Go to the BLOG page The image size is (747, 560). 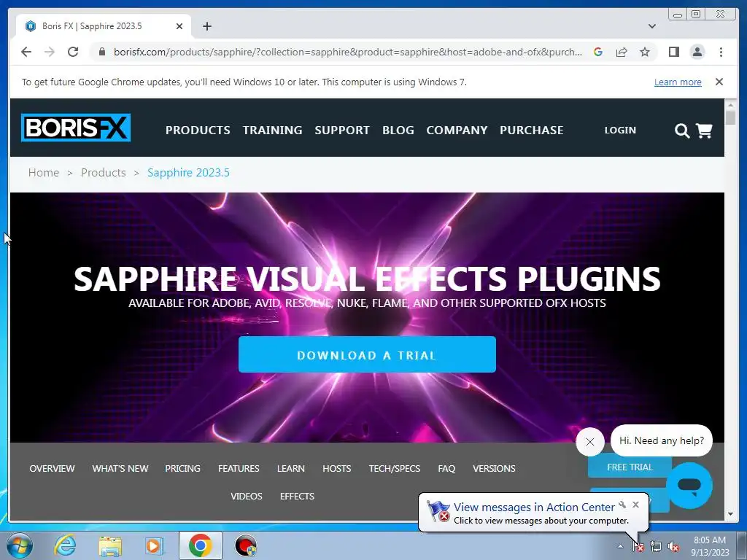point(398,130)
